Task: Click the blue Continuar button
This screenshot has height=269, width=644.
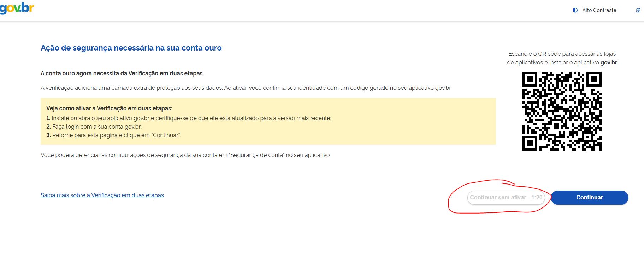Action: (590, 197)
